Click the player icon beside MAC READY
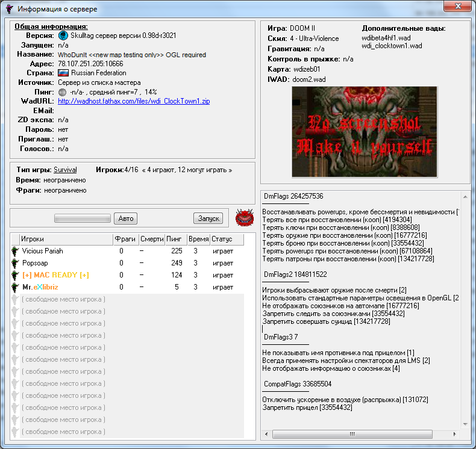Screen dimensions: 476x449 (15, 275)
